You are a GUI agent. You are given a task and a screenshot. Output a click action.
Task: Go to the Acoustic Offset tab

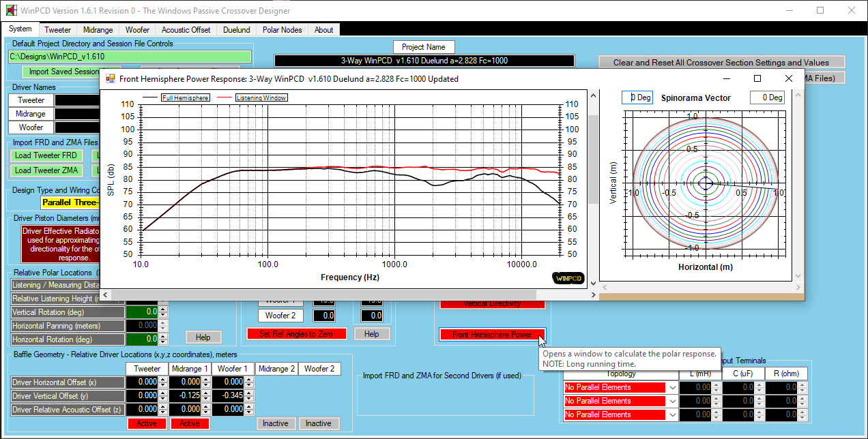coord(186,30)
